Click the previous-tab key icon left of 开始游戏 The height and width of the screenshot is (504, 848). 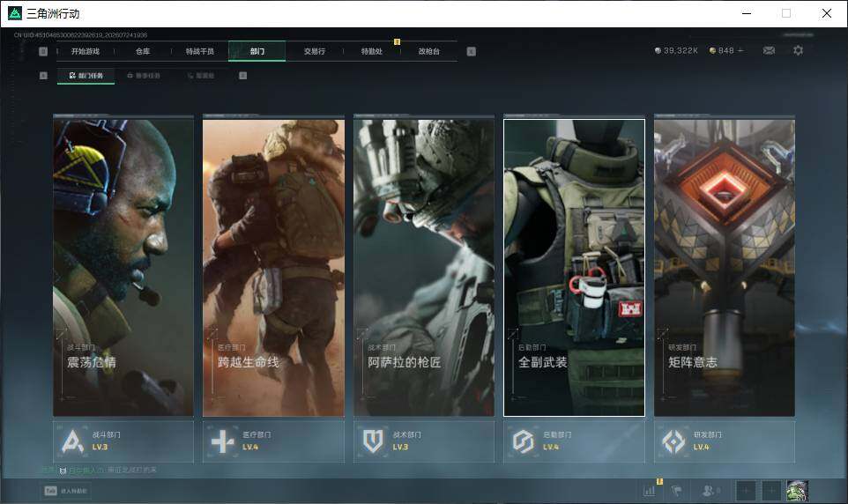click(x=43, y=51)
